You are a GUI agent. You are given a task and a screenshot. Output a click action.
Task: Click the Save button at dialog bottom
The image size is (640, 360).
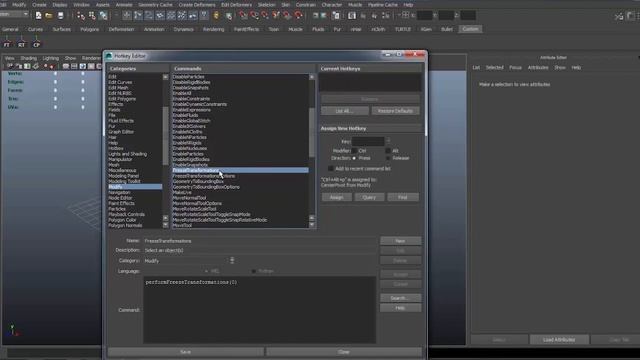(185, 352)
